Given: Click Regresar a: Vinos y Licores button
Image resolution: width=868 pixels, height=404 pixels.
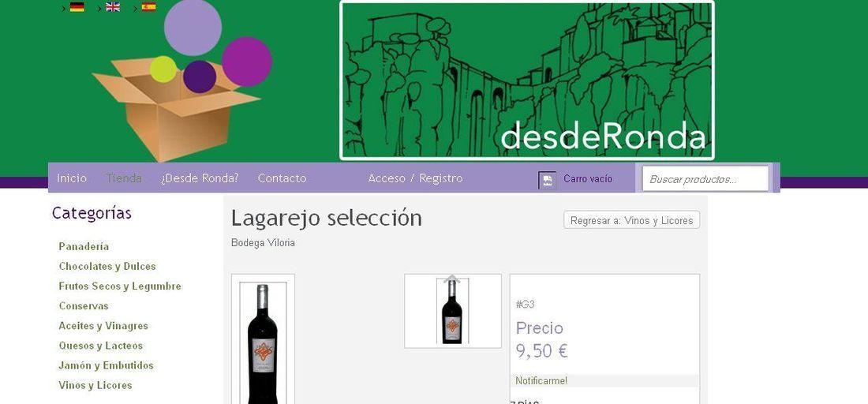Looking at the screenshot, I should pyautogui.click(x=631, y=220).
